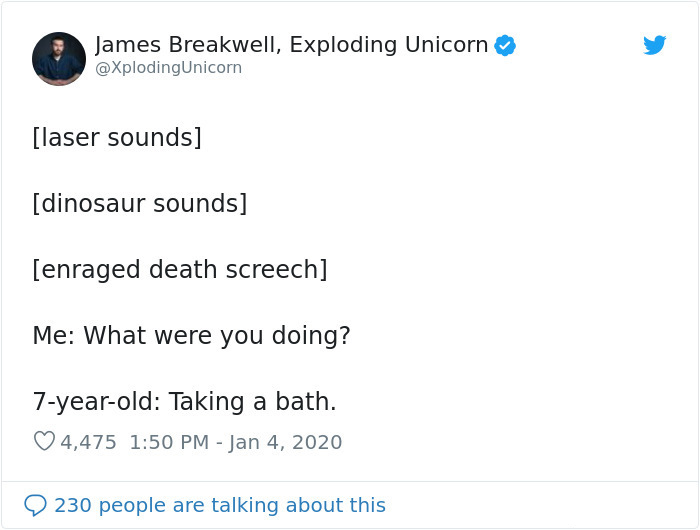Click the Twitter bird logo

(x=654, y=45)
